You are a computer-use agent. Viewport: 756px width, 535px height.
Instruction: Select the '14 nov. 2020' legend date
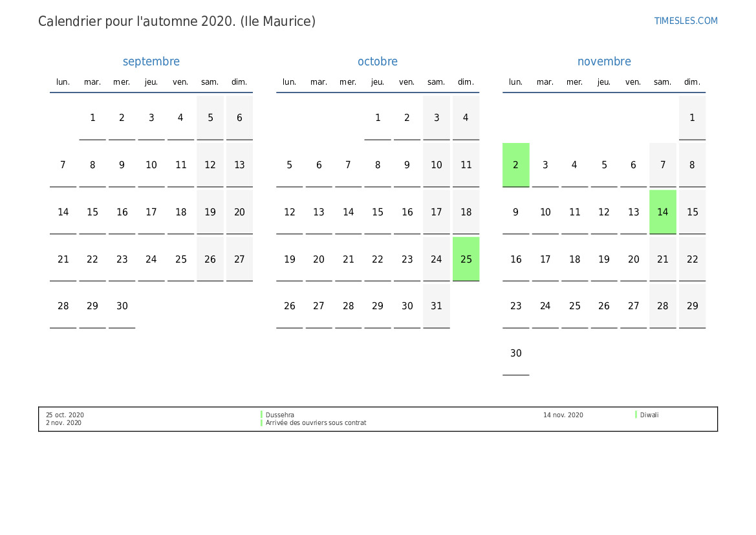pos(563,415)
